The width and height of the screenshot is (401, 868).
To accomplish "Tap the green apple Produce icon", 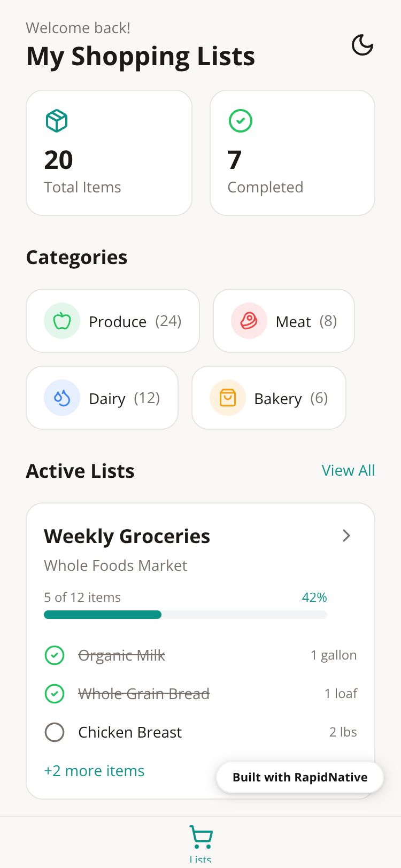I will click(62, 321).
